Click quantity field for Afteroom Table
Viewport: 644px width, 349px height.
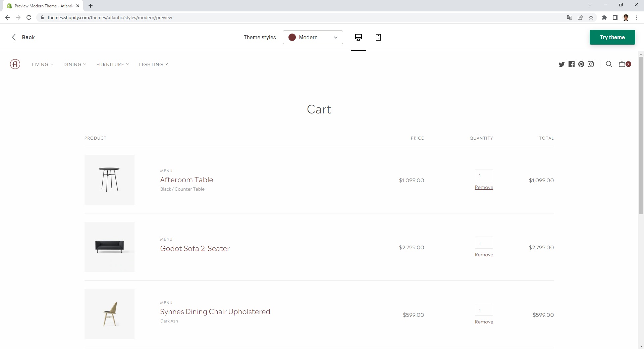pos(484,176)
